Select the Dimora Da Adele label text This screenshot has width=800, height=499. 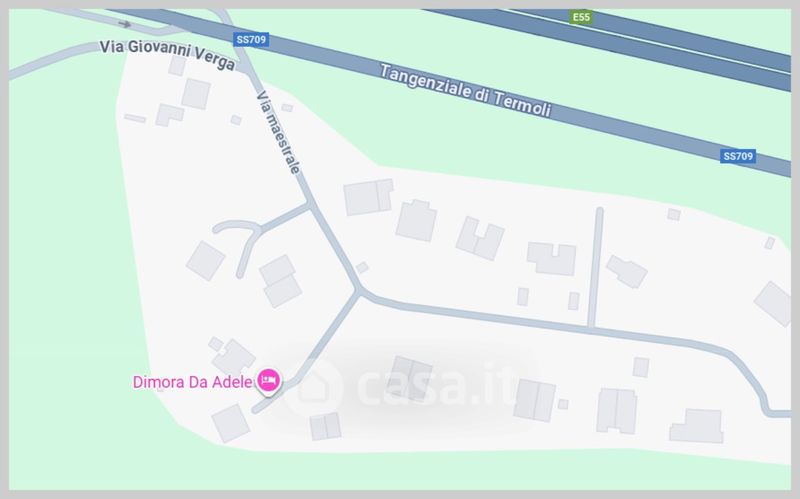(x=192, y=382)
